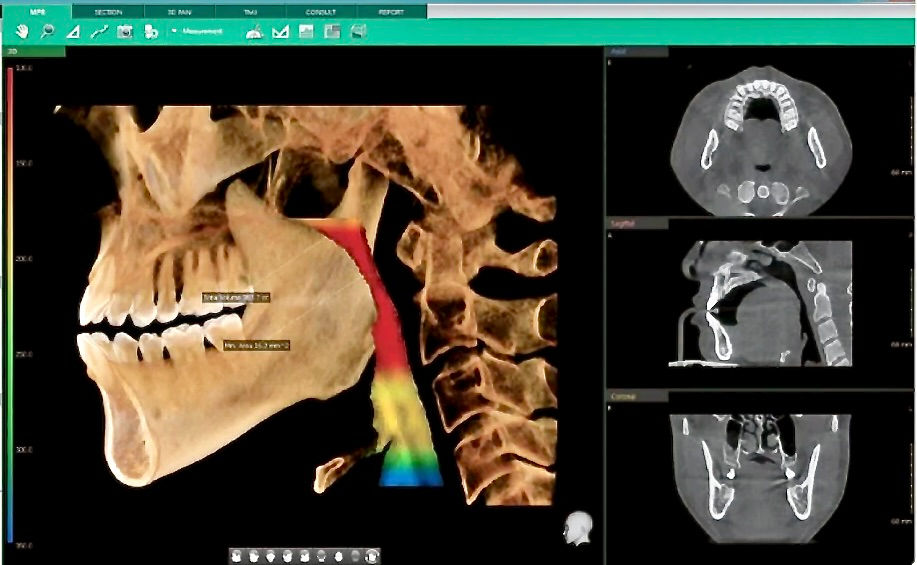Click the vertical color scale bar

[10, 305]
